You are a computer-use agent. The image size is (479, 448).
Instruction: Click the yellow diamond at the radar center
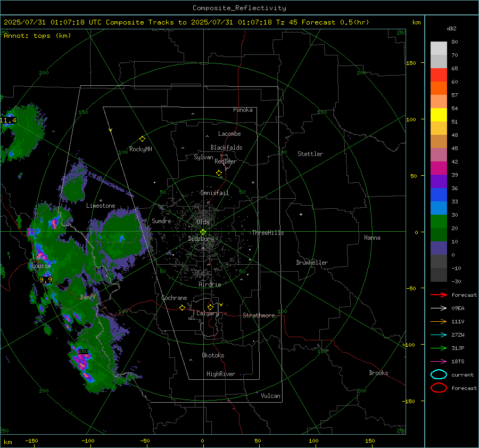tap(203, 232)
